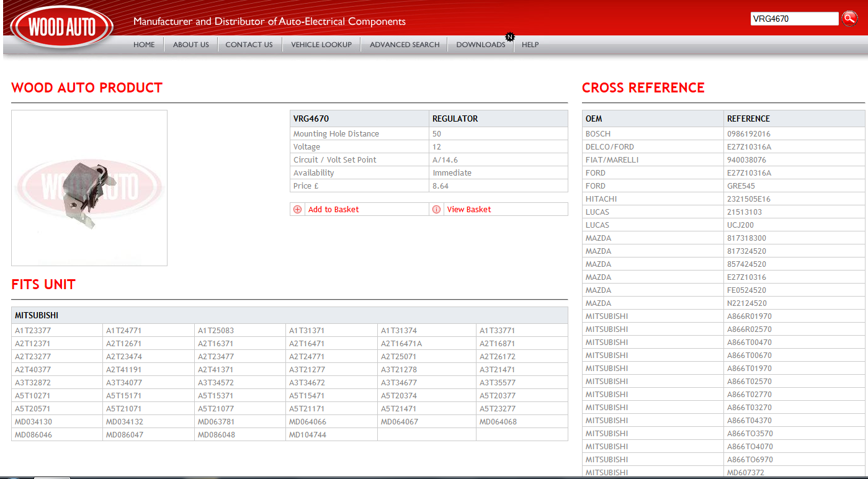The height and width of the screenshot is (479, 868).
Task: Click FIAT/MARELLI reference 940038076
Action: pos(746,160)
